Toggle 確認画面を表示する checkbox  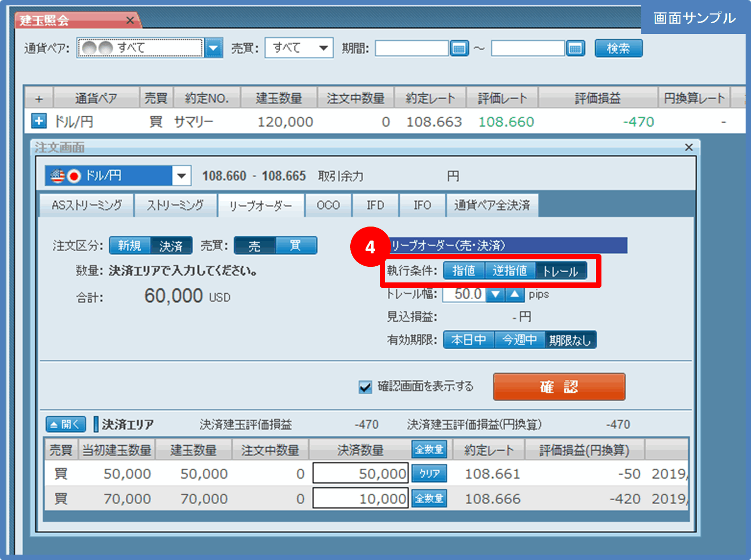[365, 387]
